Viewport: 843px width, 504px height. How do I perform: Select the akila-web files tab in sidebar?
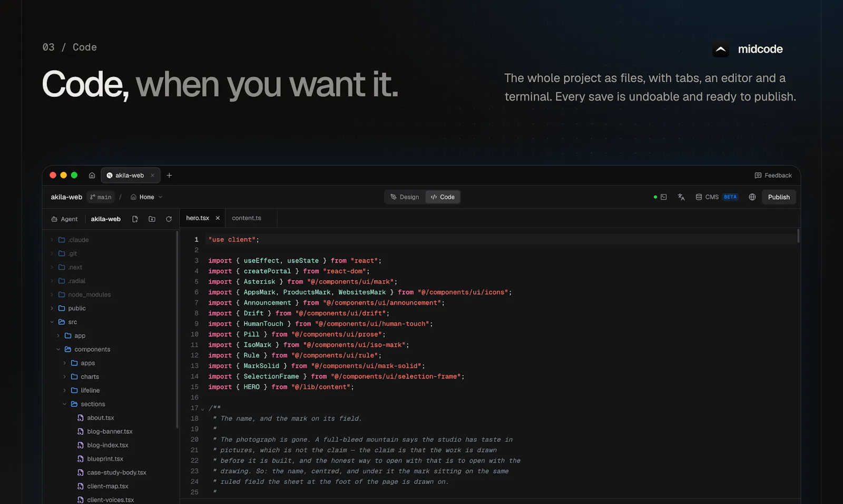(105, 219)
